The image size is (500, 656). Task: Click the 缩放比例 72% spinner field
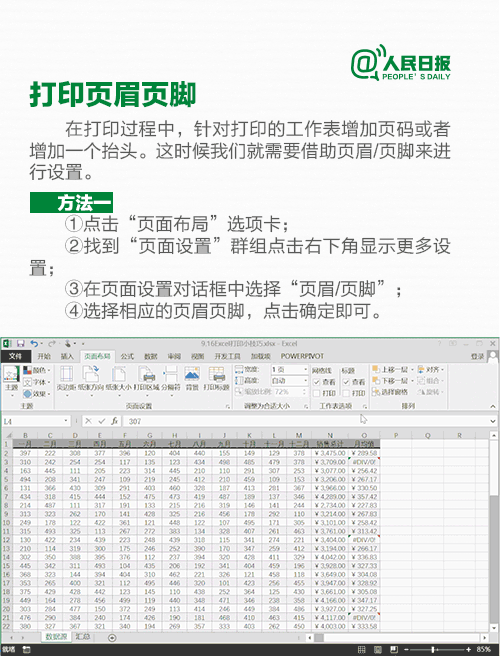tap(289, 392)
